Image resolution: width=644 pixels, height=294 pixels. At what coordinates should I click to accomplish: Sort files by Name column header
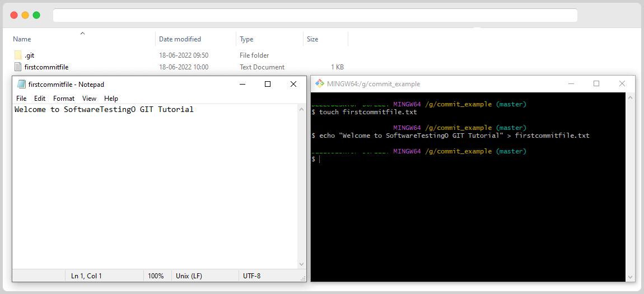pyautogui.click(x=22, y=39)
